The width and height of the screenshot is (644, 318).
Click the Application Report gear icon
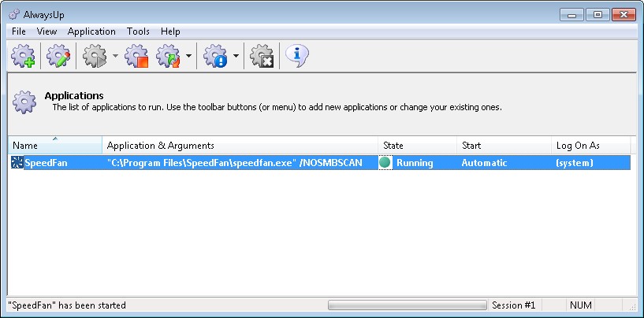click(x=215, y=56)
